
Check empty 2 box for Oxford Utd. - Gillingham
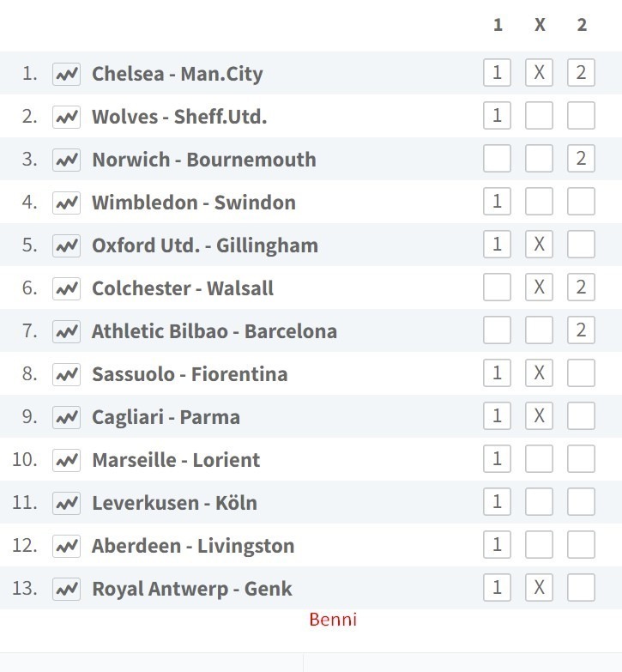coord(581,244)
